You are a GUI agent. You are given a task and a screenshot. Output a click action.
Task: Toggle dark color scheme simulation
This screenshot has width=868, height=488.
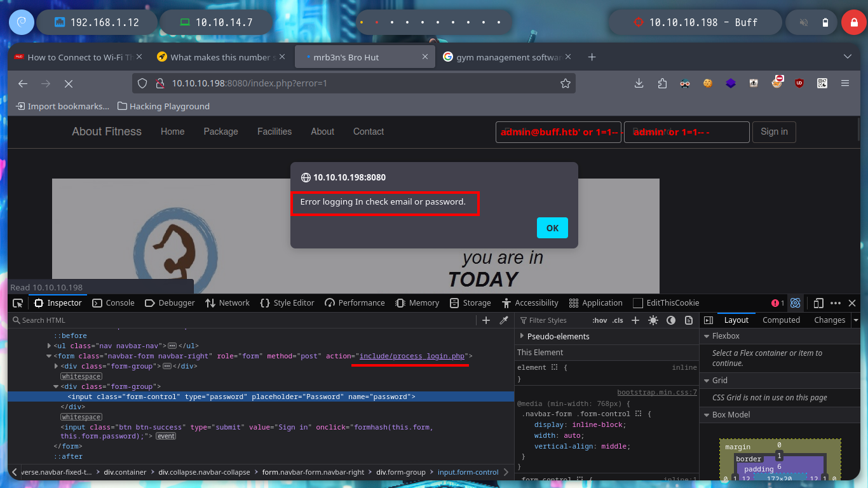(x=671, y=320)
